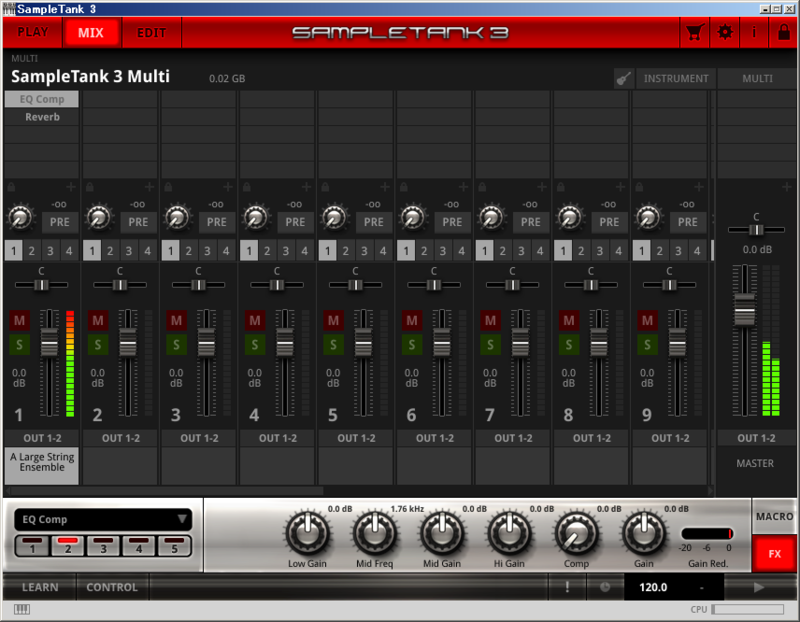Screen dimensions: 800x622
Task: Mute channel 1 with the M button
Action: click(x=19, y=320)
